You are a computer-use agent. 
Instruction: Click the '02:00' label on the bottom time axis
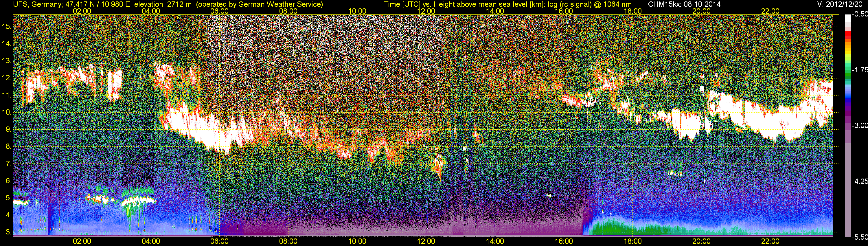click(x=82, y=241)
